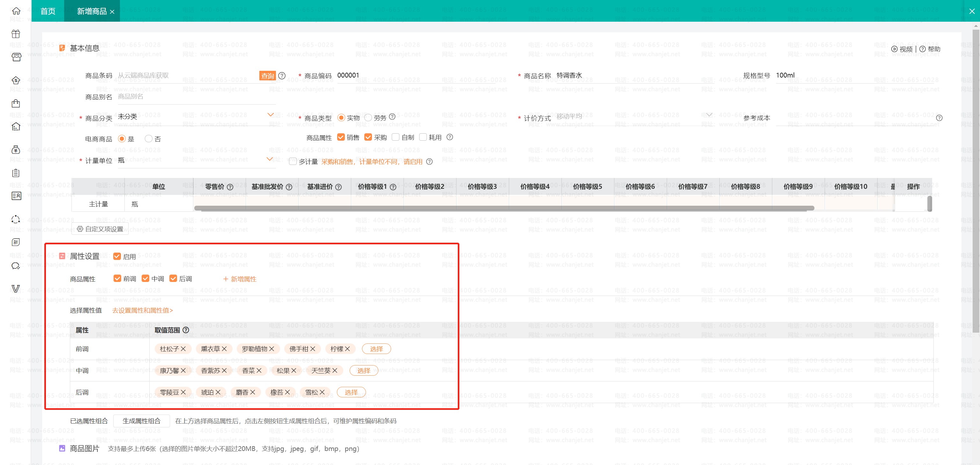Click help icon next to 劳务

(392, 117)
